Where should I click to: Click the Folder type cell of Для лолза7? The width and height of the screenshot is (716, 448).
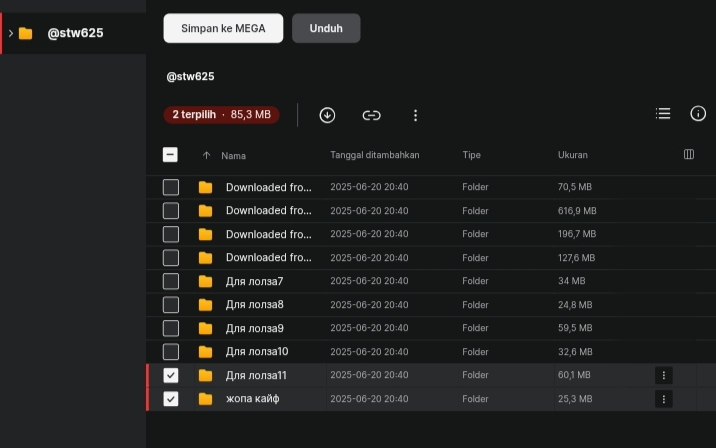[x=475, y=281]
